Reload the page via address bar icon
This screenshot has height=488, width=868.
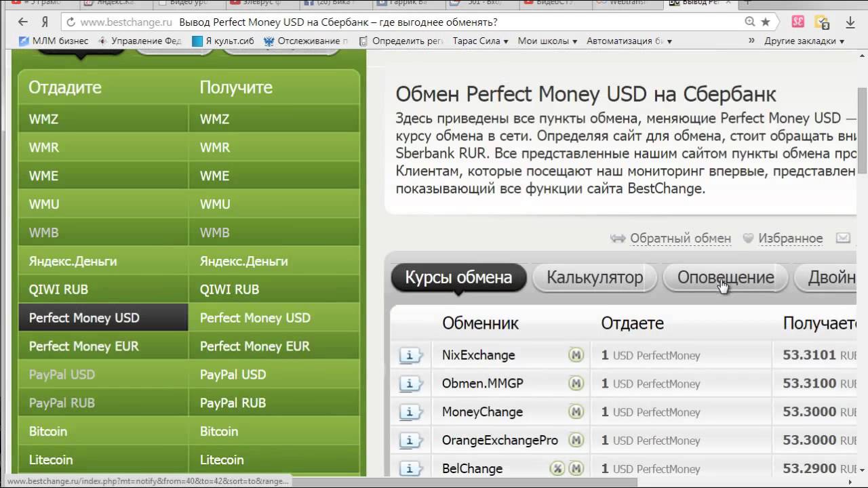tap(71, 22)
